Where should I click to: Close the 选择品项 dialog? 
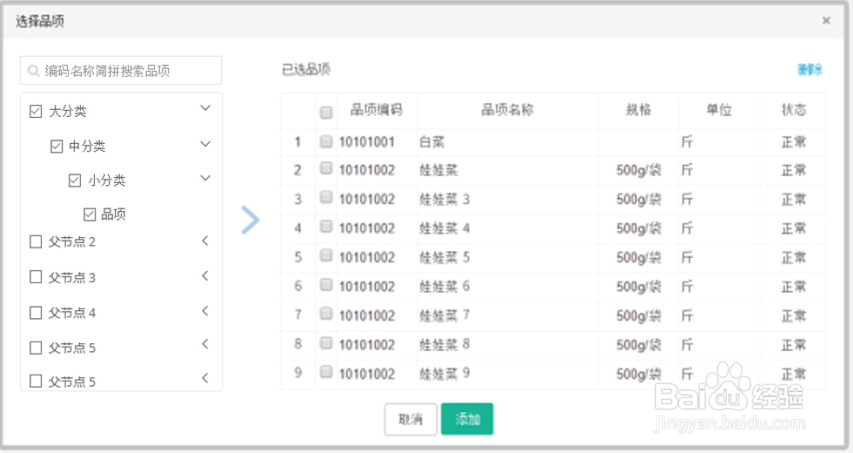coord(826,21)
